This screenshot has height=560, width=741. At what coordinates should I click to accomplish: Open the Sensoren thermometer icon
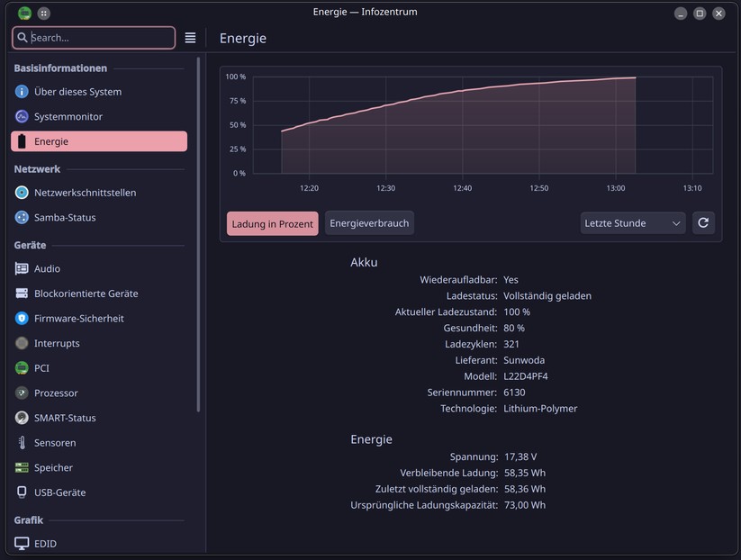click(23, 443)
